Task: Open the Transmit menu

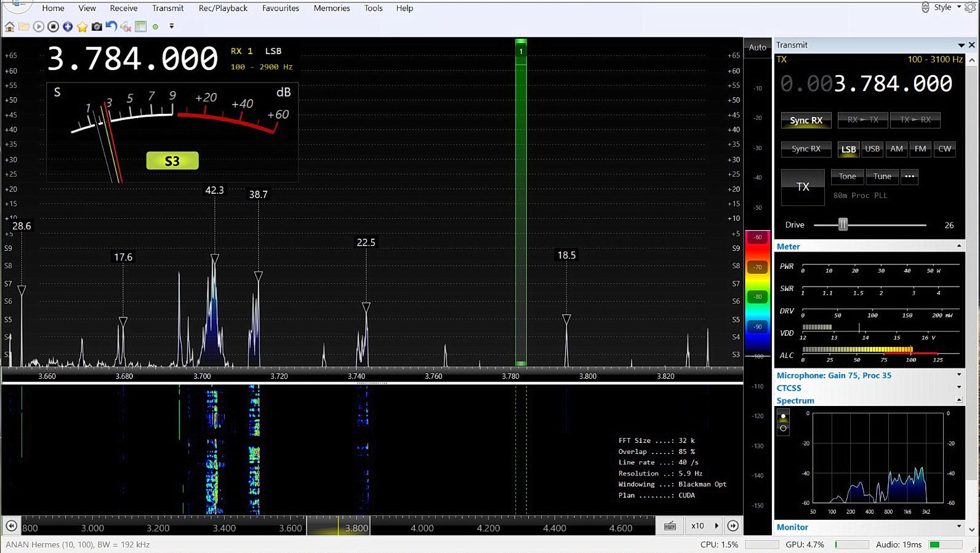Action: (x=168, y=8)
